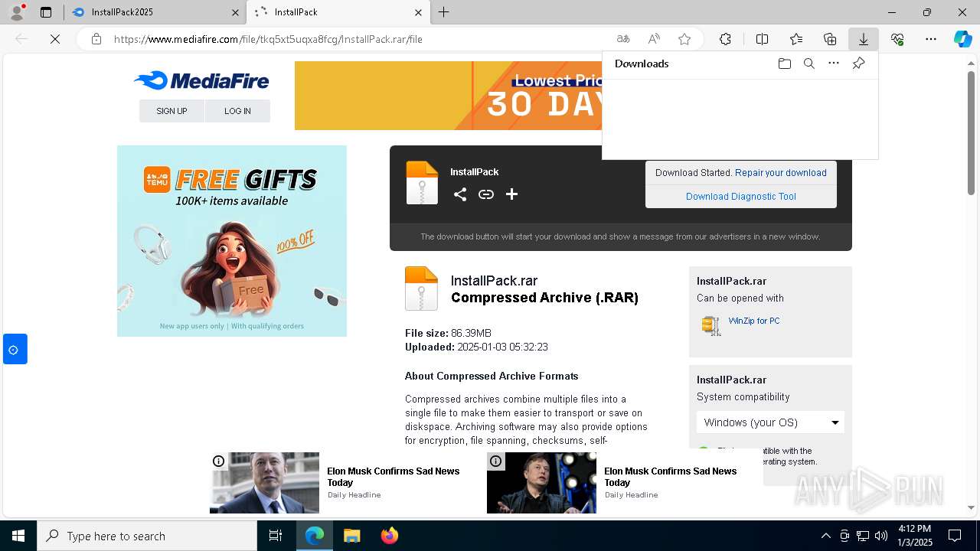This screenshot has height=551, width=980.
Task: Open the Temu Free Gifts ad
Action: (x=232, y=241)
